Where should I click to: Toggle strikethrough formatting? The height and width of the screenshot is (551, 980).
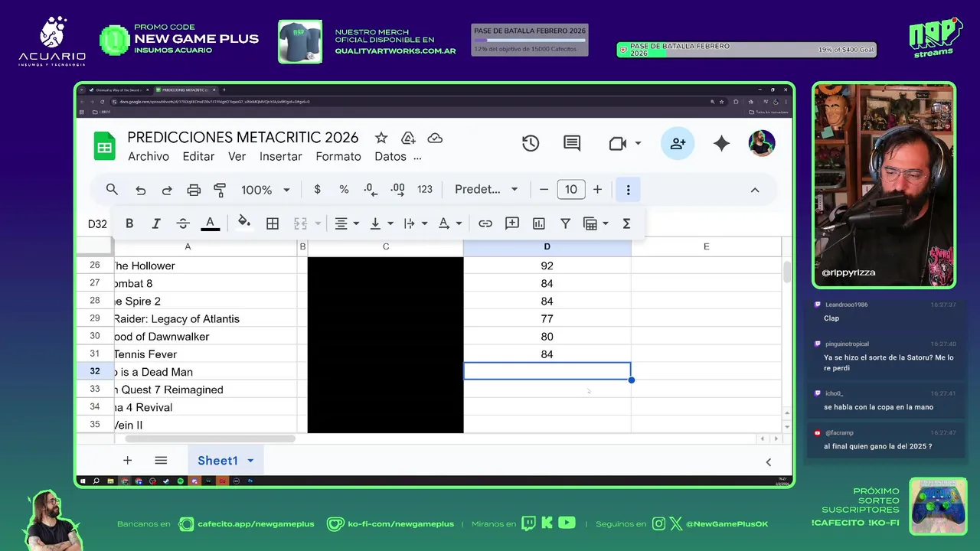click(x=182, y=223)
